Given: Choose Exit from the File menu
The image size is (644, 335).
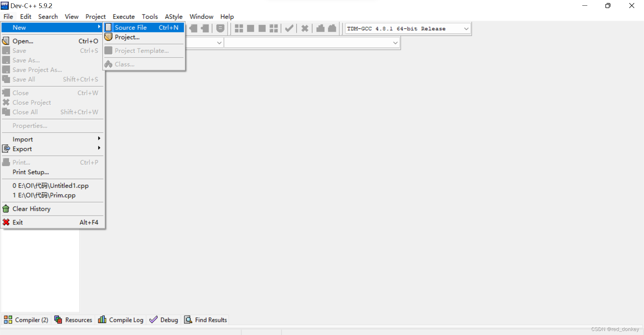Looking at the screenshot, I should [x=52, y=222].
